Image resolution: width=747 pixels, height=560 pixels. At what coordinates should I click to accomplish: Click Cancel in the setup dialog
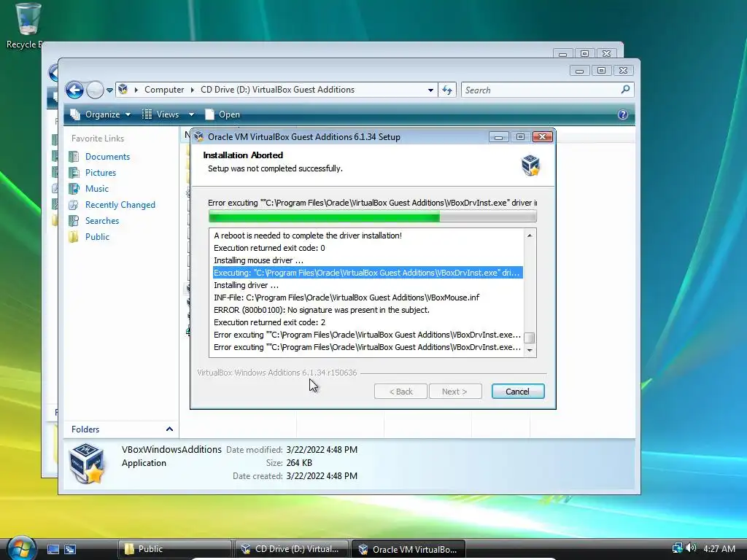[x=518, y=392]
